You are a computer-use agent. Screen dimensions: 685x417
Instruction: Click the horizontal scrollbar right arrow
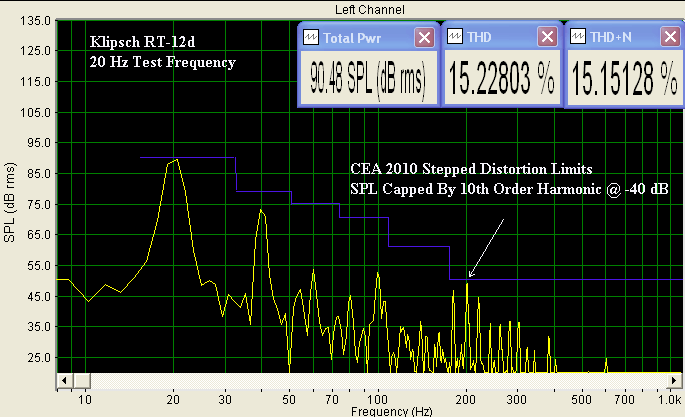(x=674, y=380)
